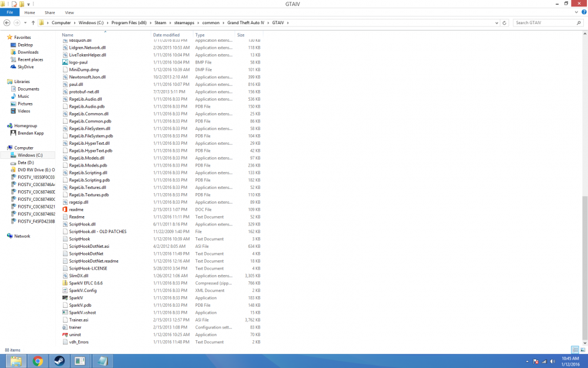The image size is (588, 368).
Task: Open SkyDrive in navigation pane
Action: pos(25,67)
